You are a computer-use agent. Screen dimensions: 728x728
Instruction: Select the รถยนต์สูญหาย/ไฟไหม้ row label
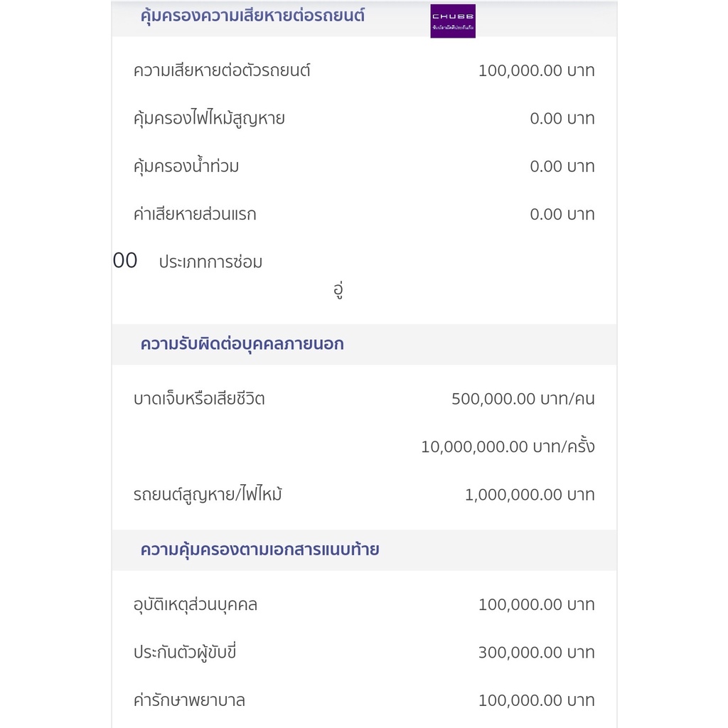click(x=208, y=495)
